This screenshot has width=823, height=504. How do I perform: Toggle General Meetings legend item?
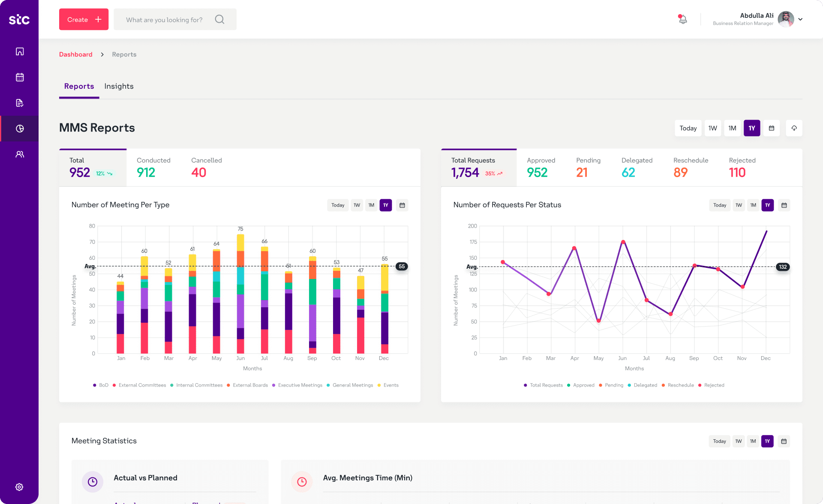coord(350,385)
